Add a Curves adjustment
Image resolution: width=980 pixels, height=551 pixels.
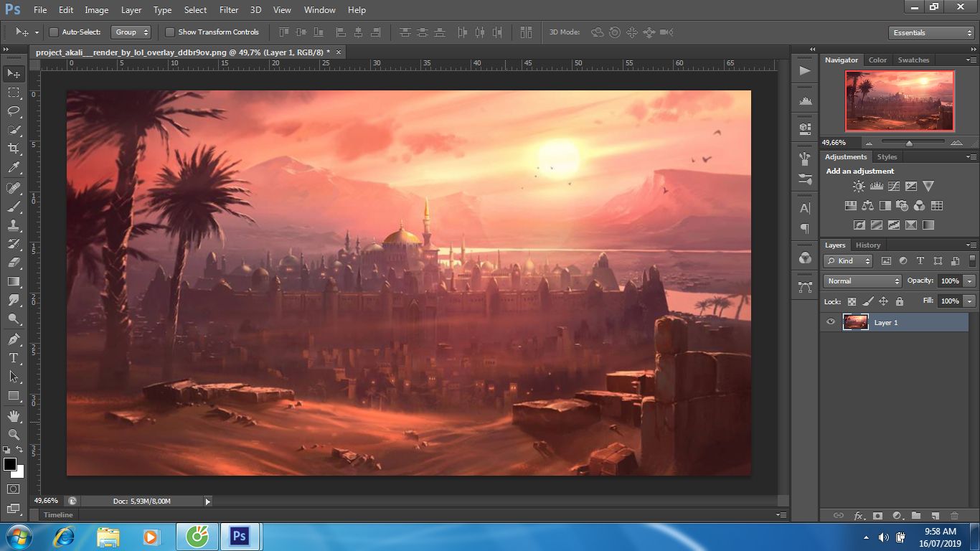click(x=894, y=187)
